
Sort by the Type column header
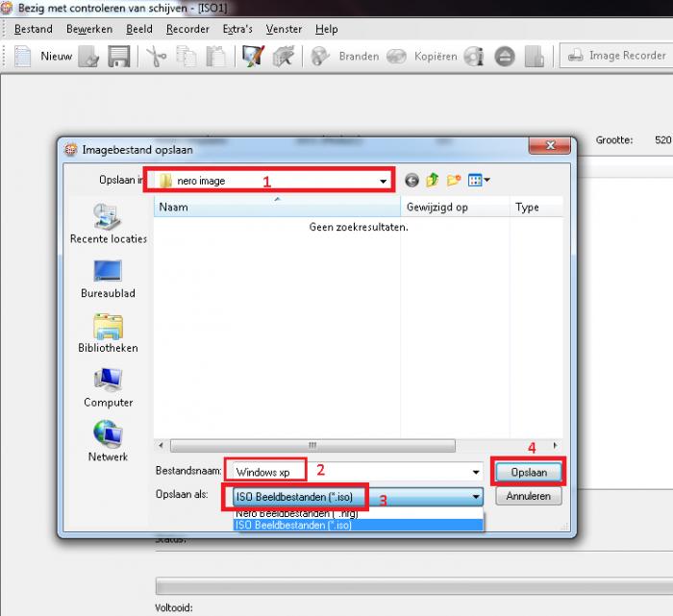536,207
